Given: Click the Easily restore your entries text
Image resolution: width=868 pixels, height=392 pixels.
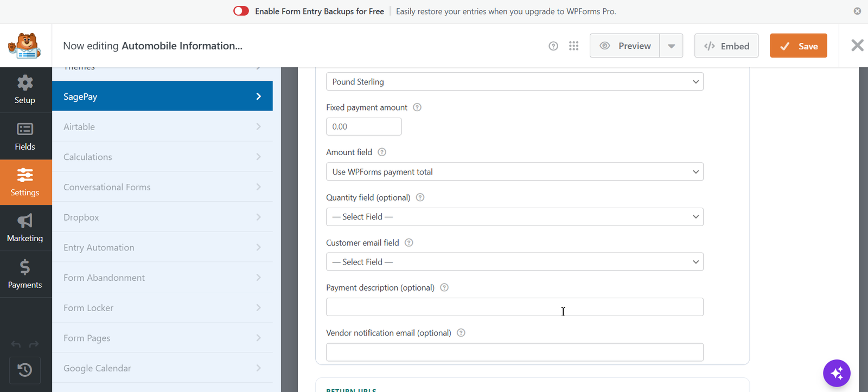Looking at the screenshot, I should (506, 11).
